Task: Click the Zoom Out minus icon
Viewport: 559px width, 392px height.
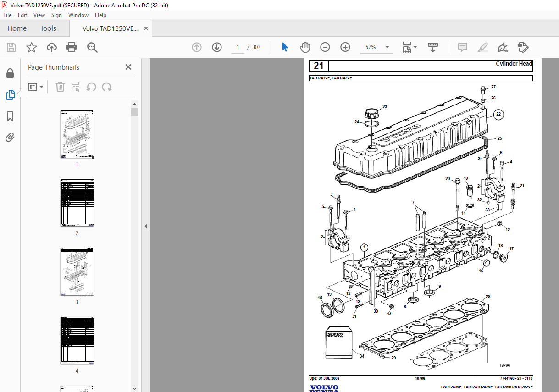Action: 325,47
